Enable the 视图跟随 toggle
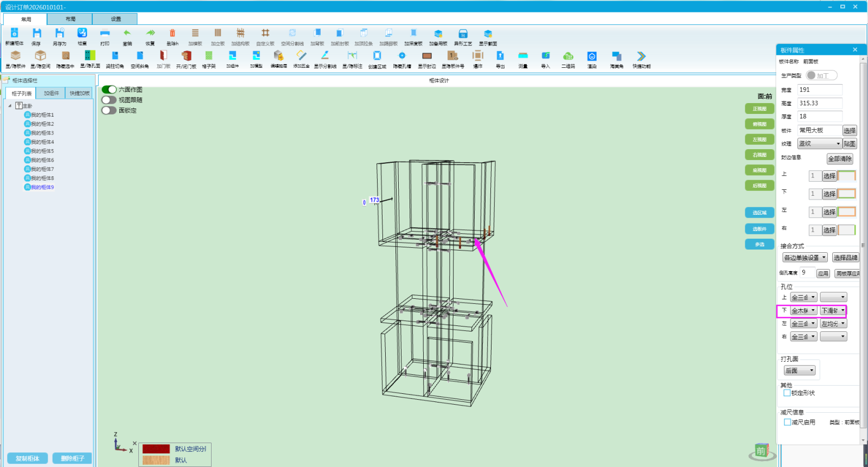 (109, 100)
